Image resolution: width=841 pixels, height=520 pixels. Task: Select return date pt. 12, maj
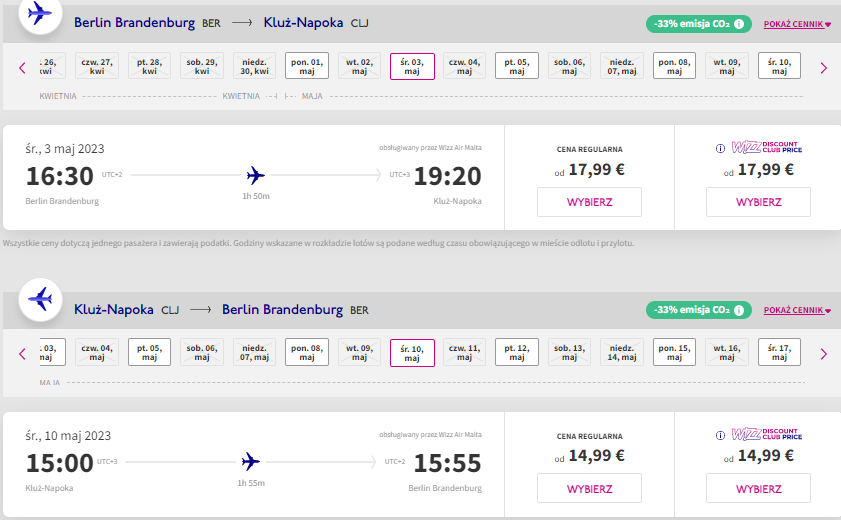coord(517,352)
